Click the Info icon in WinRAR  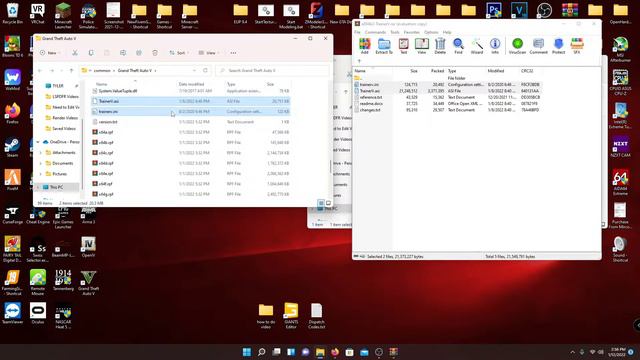(x=495, y=46)
